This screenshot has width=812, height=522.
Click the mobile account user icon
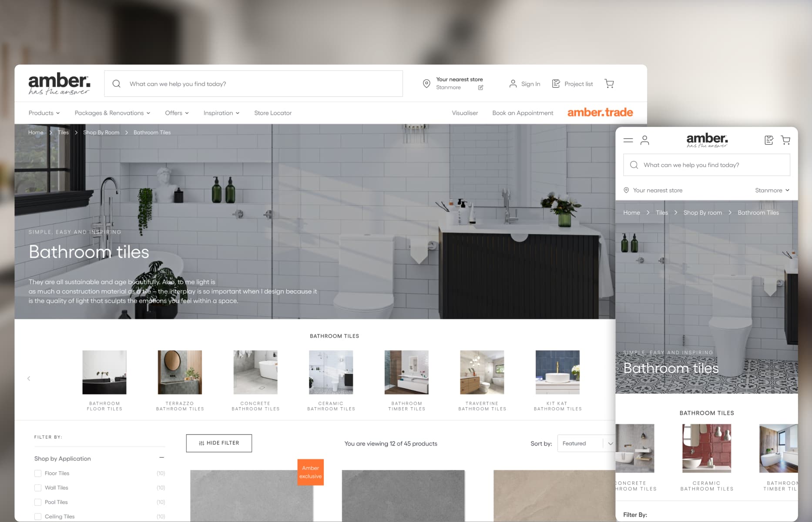coord(644,140)
